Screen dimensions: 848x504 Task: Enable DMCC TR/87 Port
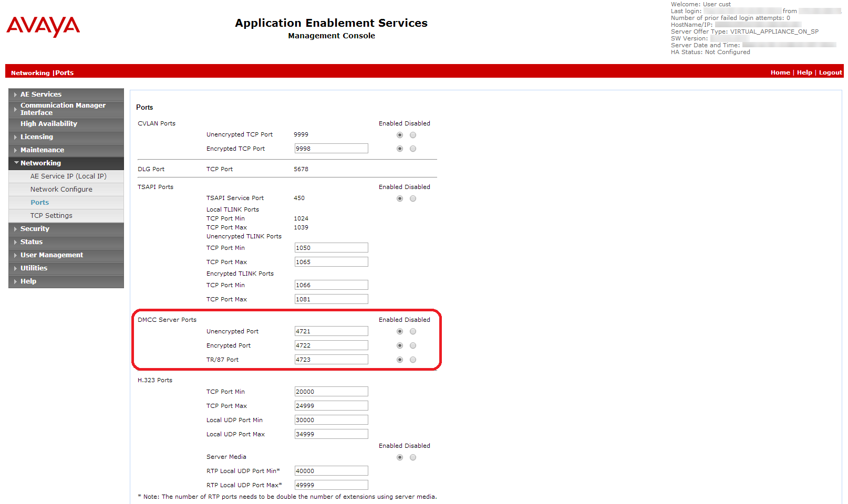click(x=400, y=360)
